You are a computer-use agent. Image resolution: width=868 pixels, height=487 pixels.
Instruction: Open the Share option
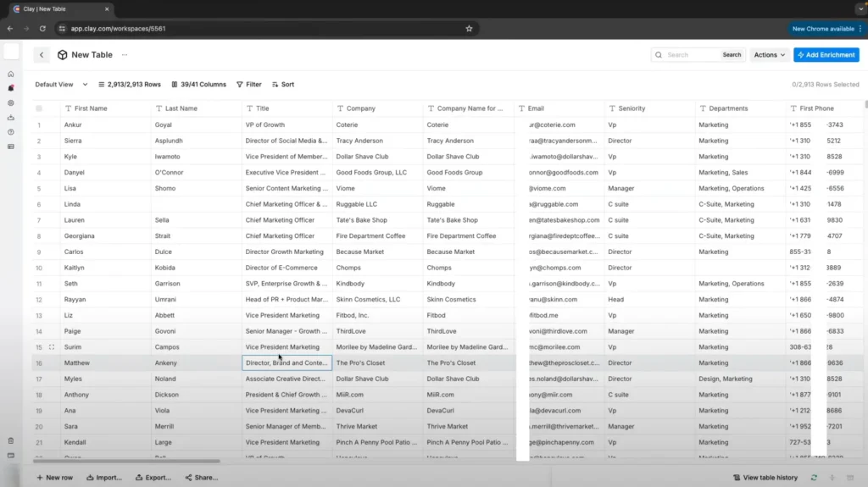202,478
